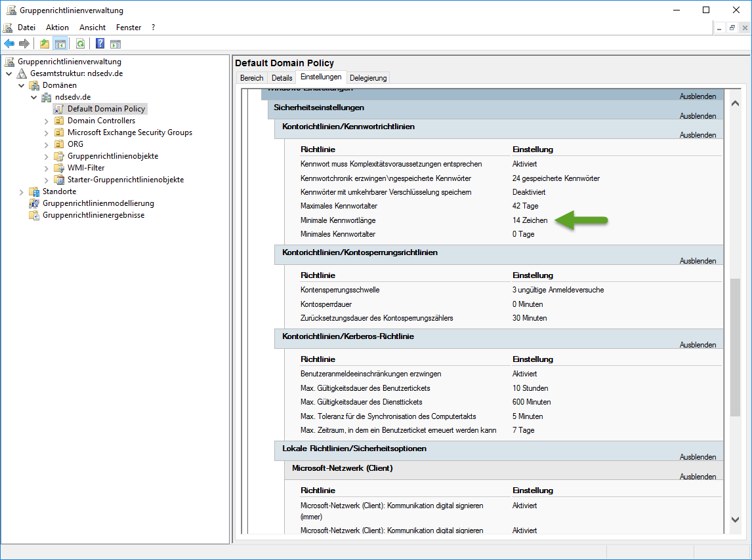The image size is (752, 560).
Task: Click the Forward arrow toolbar icon
Action: 24,44
